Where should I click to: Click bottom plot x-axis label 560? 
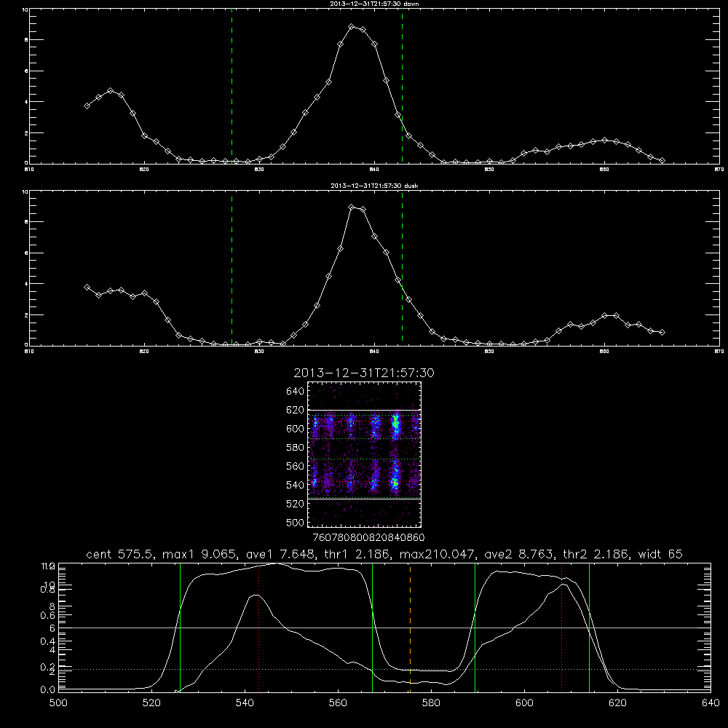point(338,703)
